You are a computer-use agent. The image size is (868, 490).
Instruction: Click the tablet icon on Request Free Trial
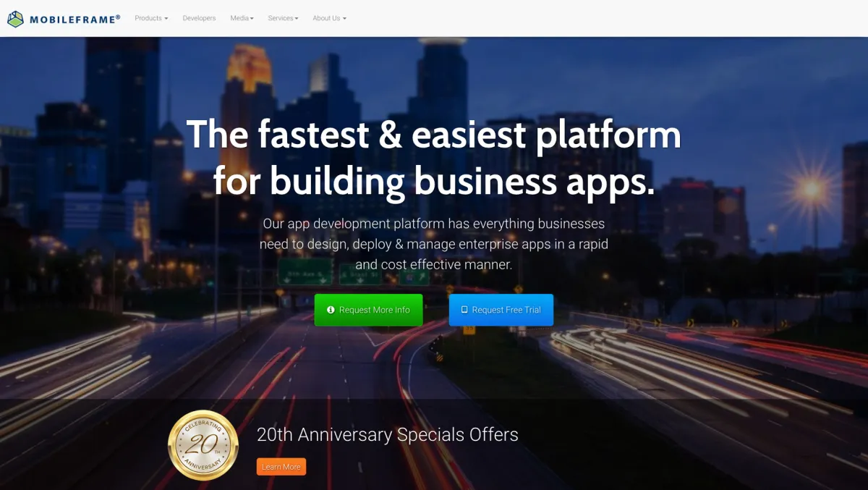(464, 310)
